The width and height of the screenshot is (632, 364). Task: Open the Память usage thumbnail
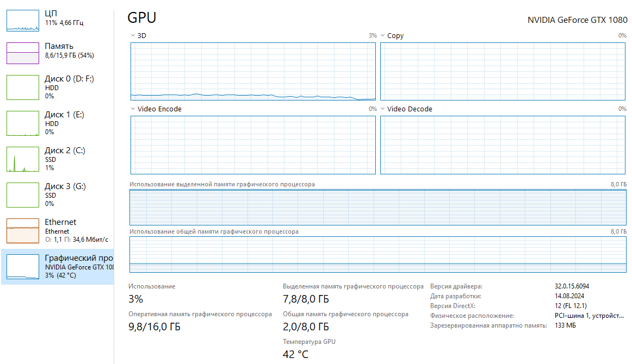click(x=22, y=53)
